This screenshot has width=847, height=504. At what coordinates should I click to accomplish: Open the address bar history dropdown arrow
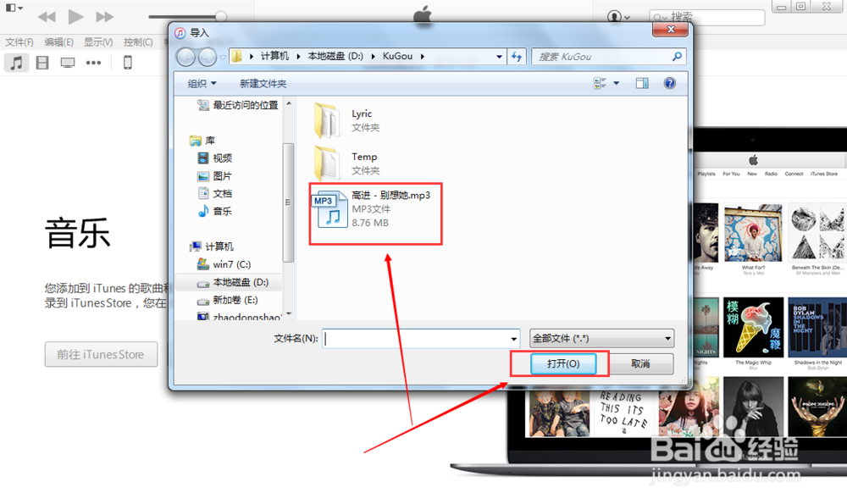click(499, 57)
